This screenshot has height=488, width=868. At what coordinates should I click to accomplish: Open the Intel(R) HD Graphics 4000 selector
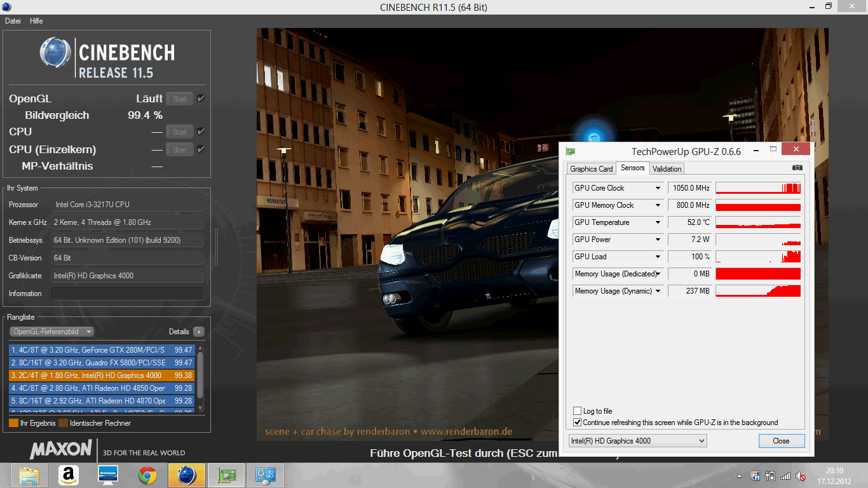click(637, 441)
